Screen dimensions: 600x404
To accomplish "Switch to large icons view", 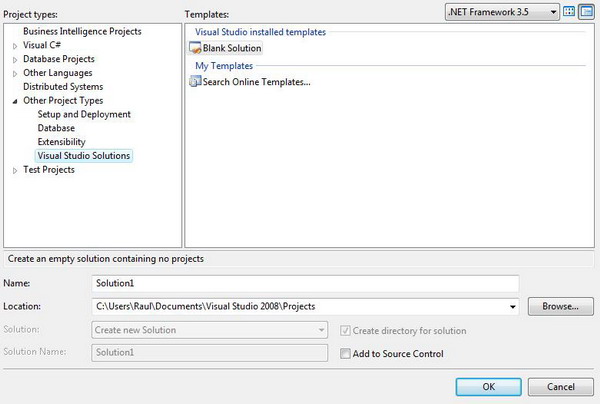I will [x=569, y=12].
